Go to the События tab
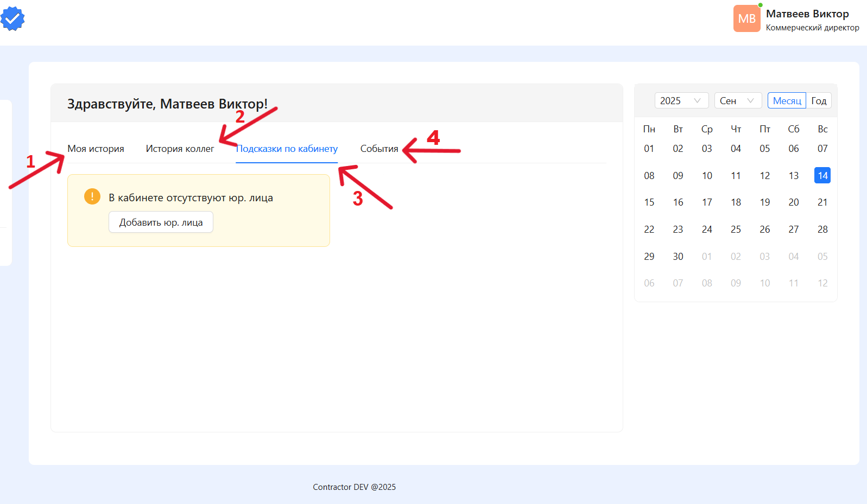The height and width of the screenshot is (504, 867). pos(379,149)
